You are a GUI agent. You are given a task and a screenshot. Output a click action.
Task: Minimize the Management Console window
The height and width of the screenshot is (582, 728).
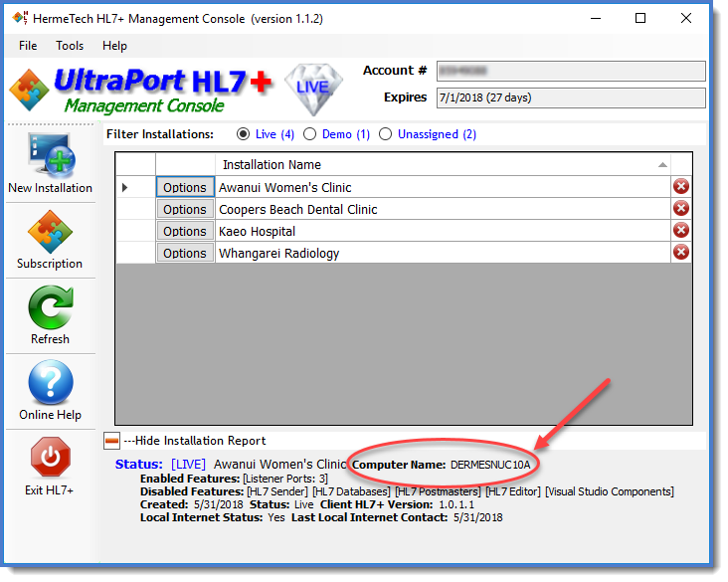coord(596,18)
